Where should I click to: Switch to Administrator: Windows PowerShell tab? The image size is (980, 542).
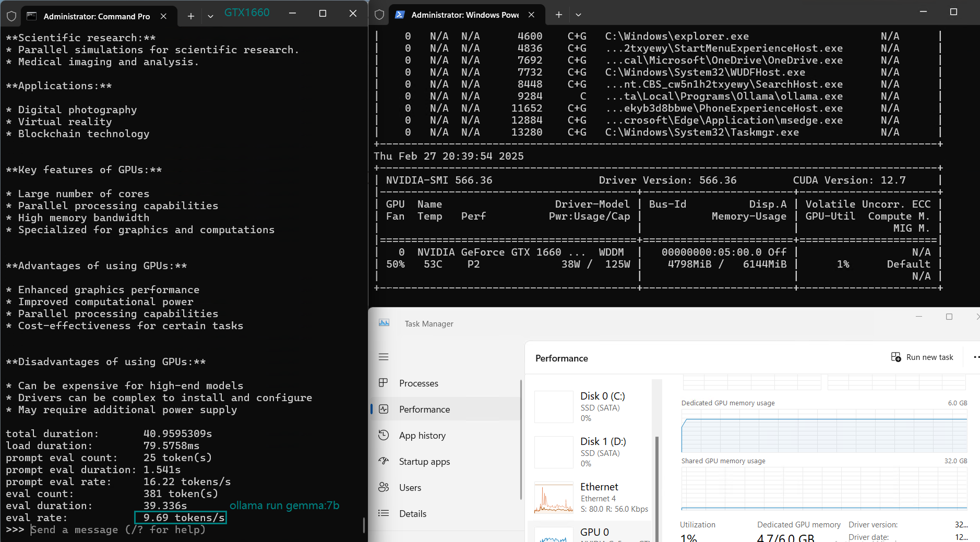pyautogui.click(x=464, y=15)
